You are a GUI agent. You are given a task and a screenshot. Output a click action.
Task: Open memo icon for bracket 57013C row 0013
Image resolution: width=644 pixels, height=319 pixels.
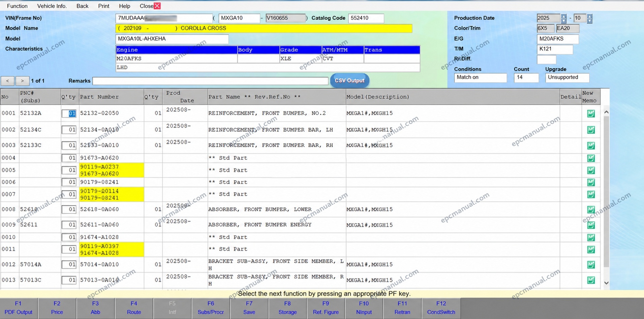pyautogui.click(x=591, y=280)
